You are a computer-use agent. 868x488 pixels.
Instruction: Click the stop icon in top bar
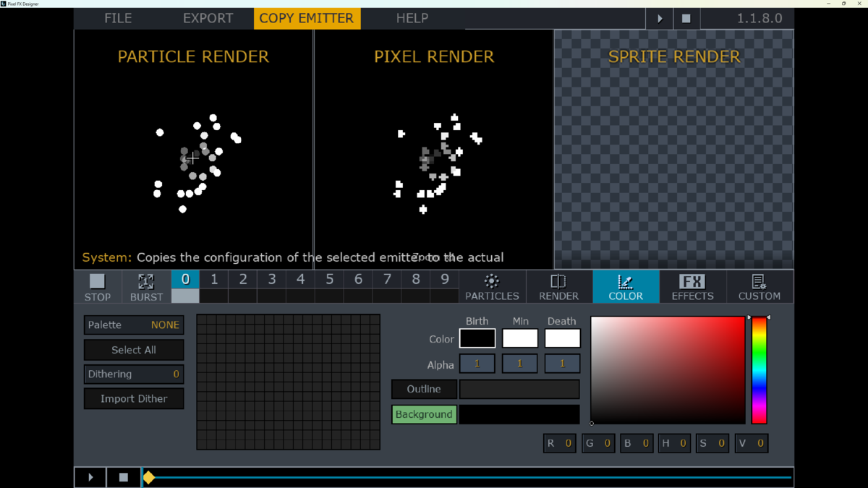[686, 19]
